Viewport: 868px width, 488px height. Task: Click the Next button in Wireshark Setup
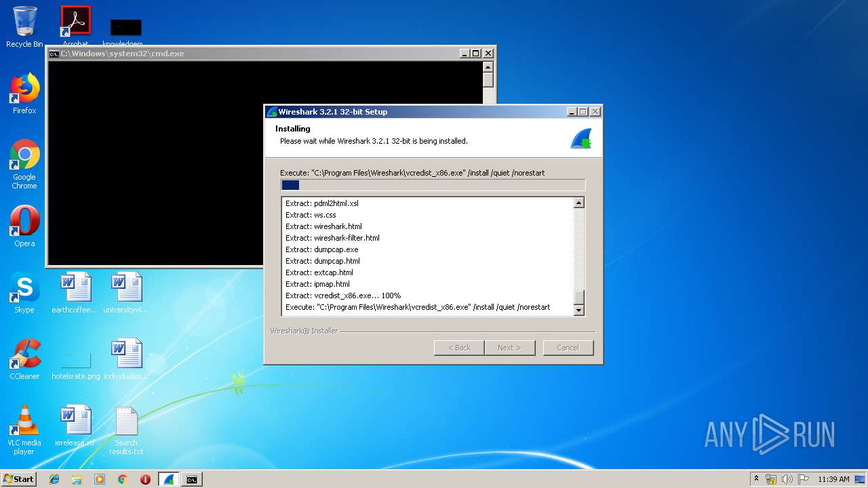point(509,348)
